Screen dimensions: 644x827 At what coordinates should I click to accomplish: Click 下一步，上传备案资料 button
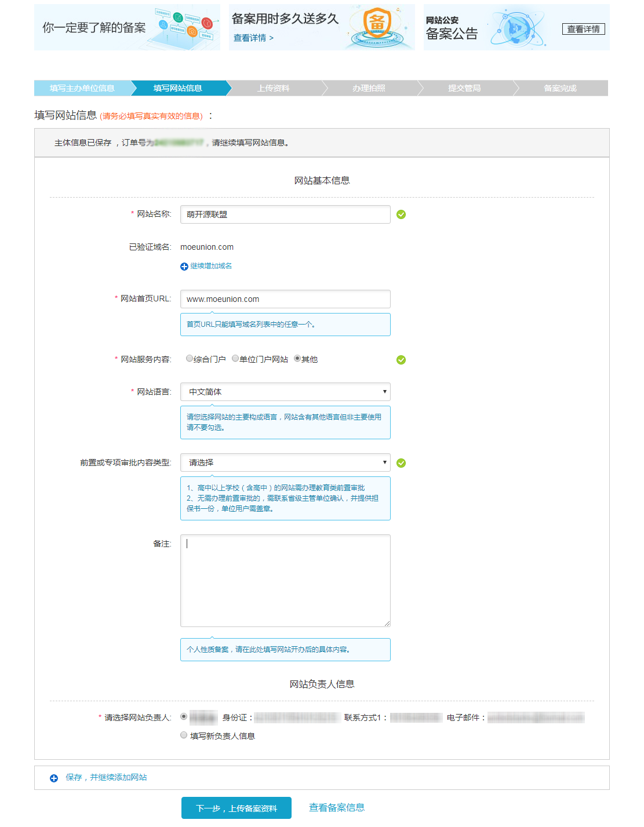(x=237, y=808)
